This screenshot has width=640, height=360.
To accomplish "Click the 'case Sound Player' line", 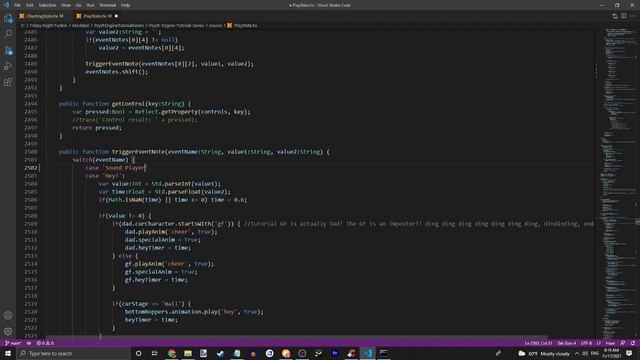I will click(115, 168).
